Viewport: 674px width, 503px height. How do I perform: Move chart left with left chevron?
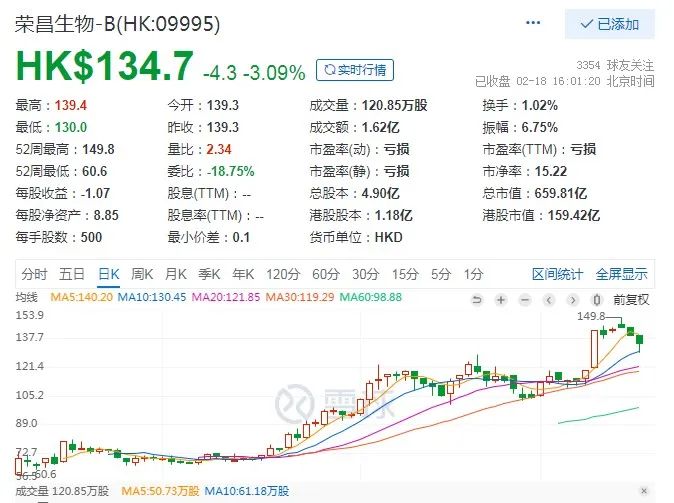549,300
